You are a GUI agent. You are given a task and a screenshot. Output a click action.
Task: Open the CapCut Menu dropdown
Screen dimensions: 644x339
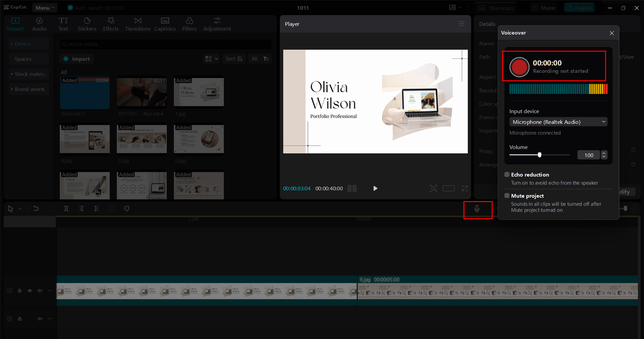click(45, 8)
